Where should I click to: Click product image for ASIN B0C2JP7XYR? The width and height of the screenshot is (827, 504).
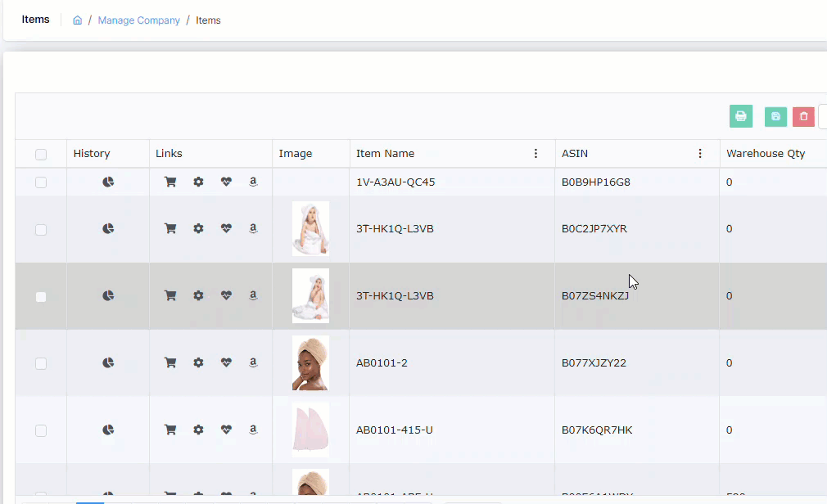pyautogui.click(x=310, y=228)
